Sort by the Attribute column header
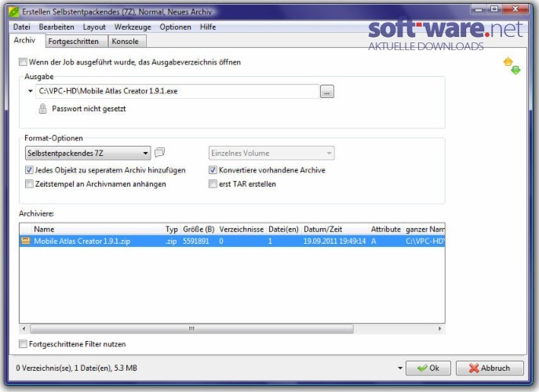 (386, 229)
